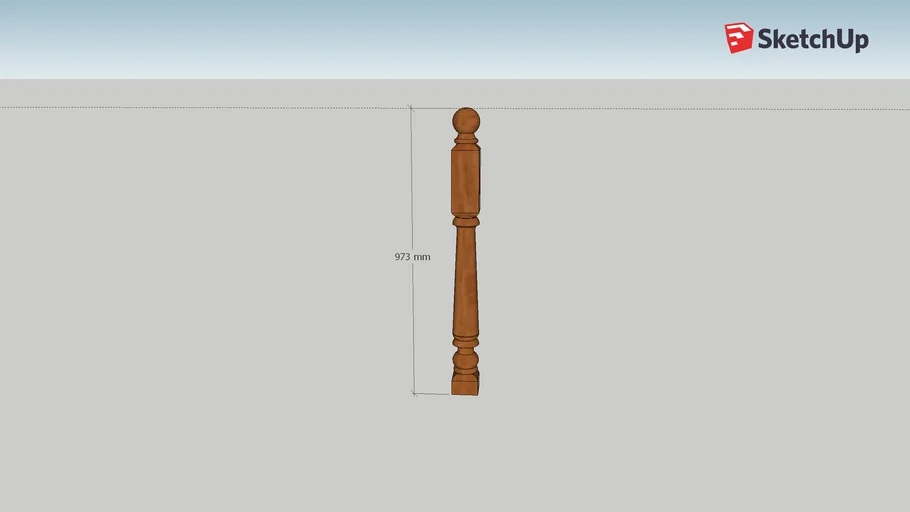Click the turned ring above the lower bulb

pos(465,341)
